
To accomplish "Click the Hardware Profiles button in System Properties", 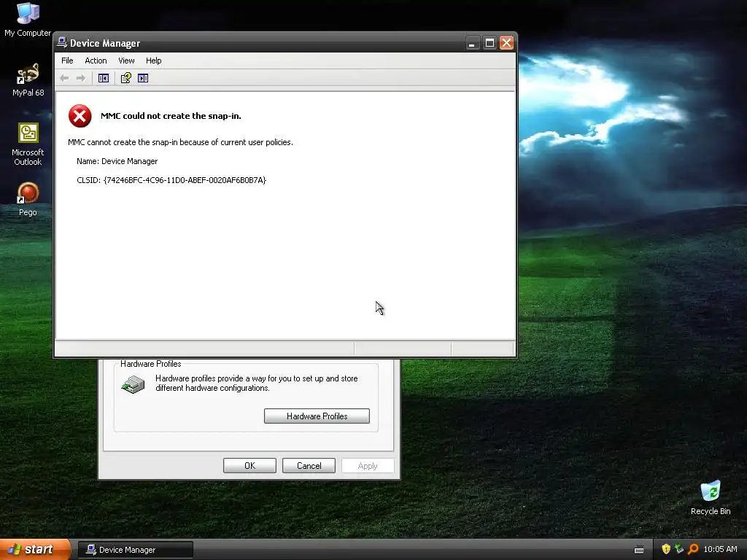I will click(x=317, y=416).
